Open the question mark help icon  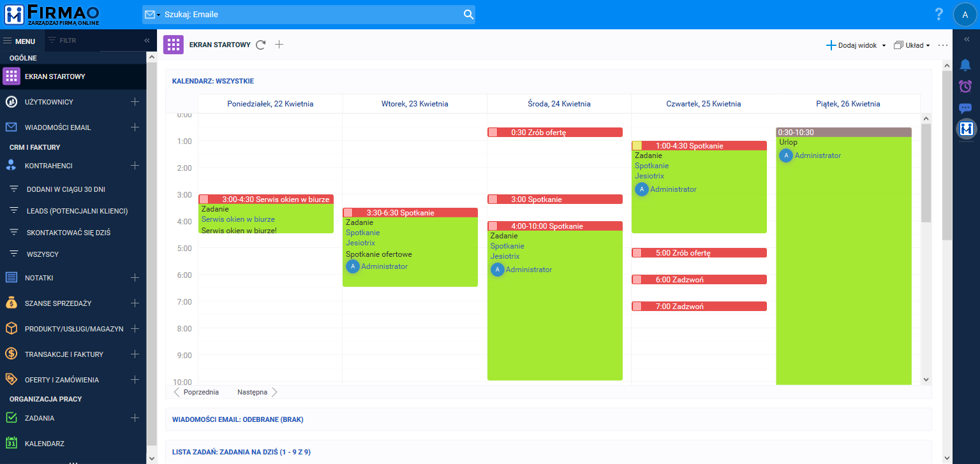click(x=939, y=15)
